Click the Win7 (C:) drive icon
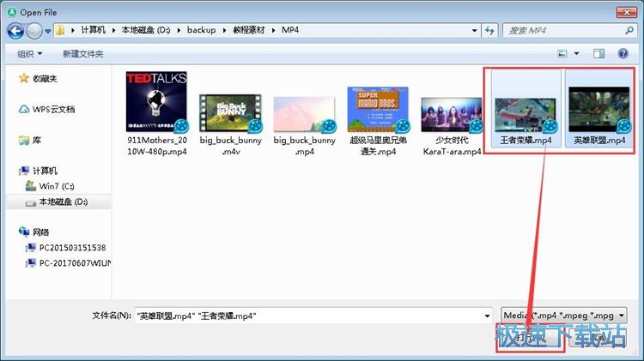Viewport: 644px width, 361px height. tap(31, 186)
